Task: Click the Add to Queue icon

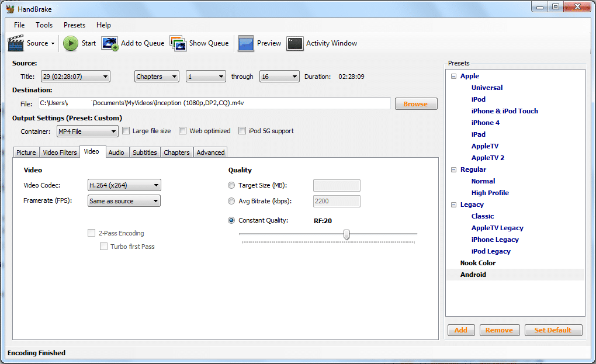Action: [x=110, y=44]
